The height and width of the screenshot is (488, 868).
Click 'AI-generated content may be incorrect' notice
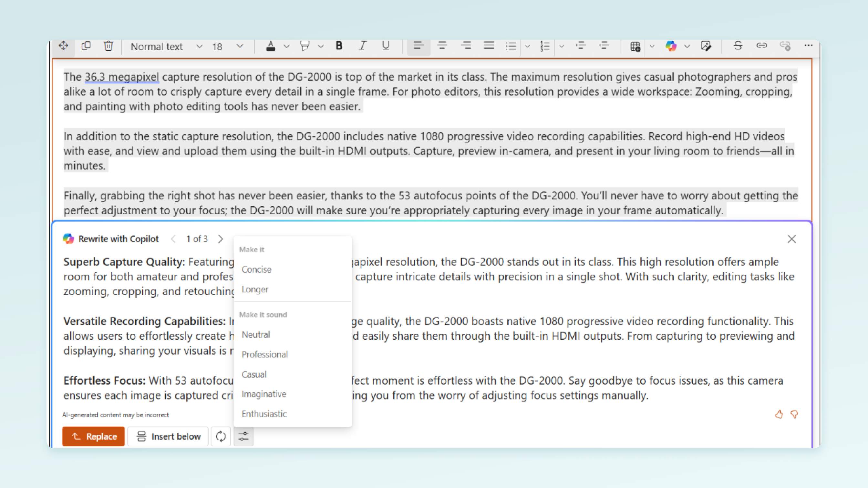point(116,415)
